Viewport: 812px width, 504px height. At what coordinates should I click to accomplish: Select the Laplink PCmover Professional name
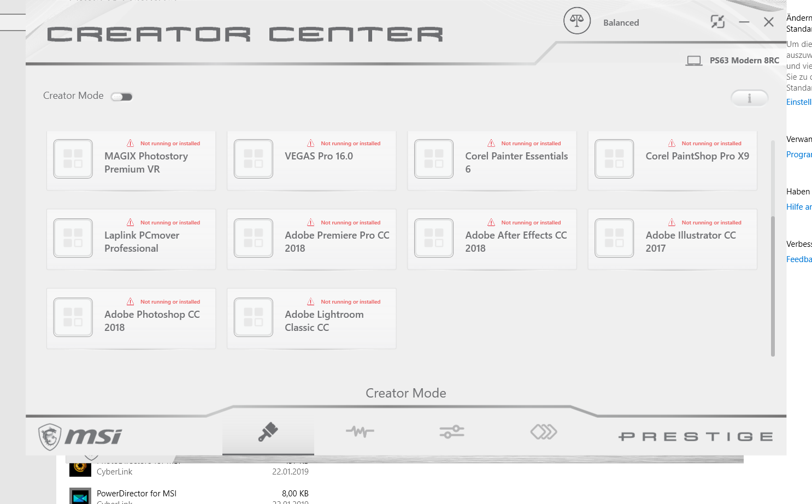tap(142, 242)
